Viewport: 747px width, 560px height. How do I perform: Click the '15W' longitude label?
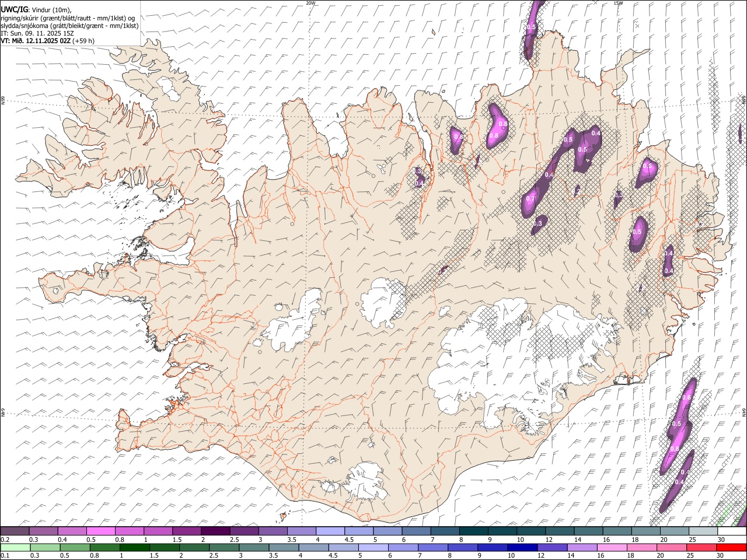(x=618, y=3)
